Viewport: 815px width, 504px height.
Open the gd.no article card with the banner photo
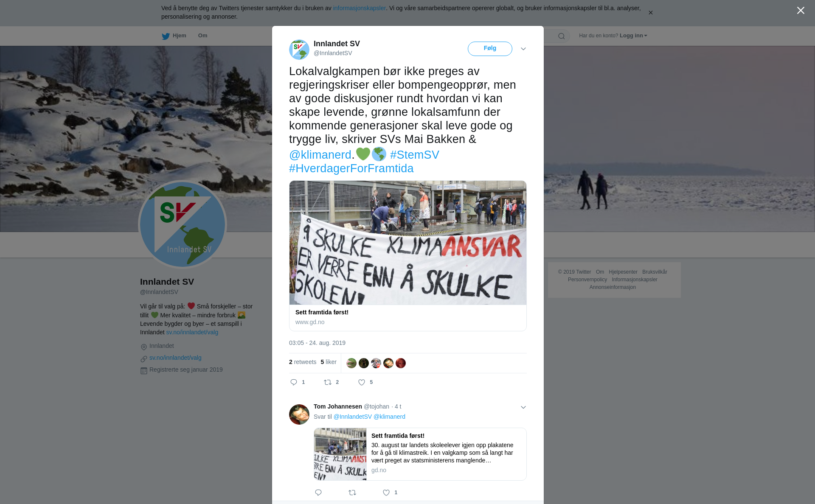408,256
